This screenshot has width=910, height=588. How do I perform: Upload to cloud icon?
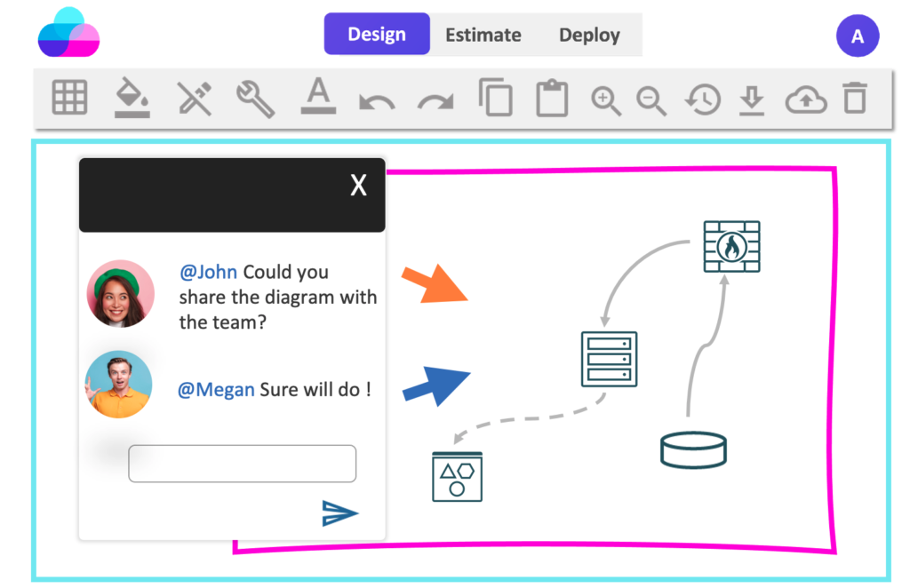click(806, 99)
